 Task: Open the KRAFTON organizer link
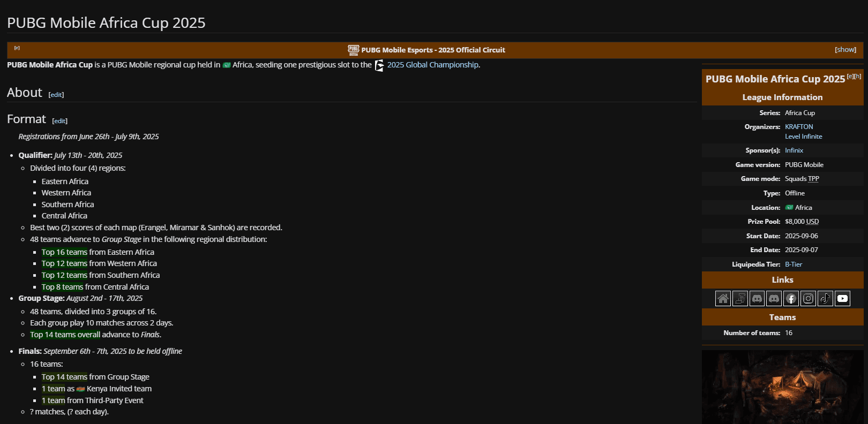pos(799,127)
